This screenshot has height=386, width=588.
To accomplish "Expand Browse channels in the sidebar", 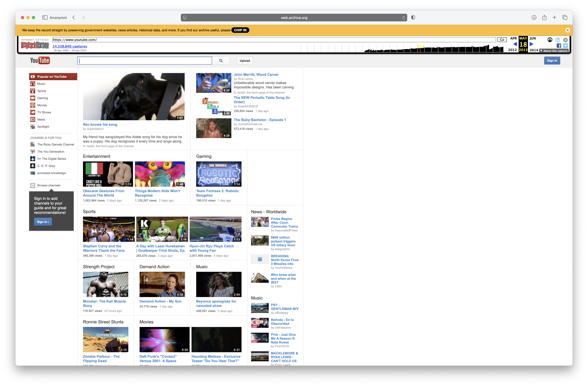I will (49, 185).
